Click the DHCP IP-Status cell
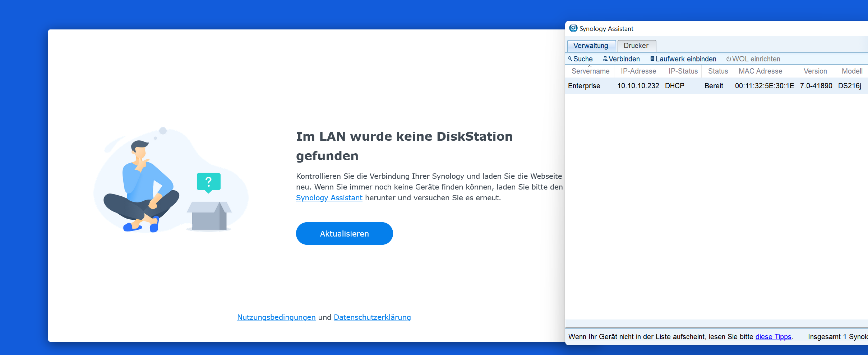 click(x=675, y=86)
